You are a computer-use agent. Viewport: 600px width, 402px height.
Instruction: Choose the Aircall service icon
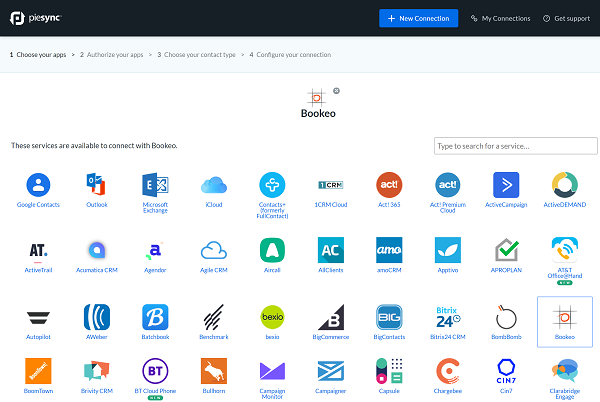[272, 250]
